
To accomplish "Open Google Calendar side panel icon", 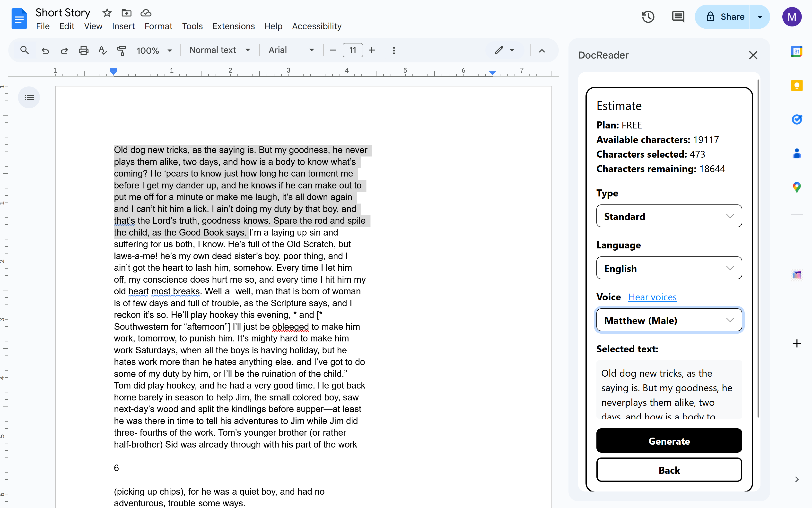I will coord(796,51).
